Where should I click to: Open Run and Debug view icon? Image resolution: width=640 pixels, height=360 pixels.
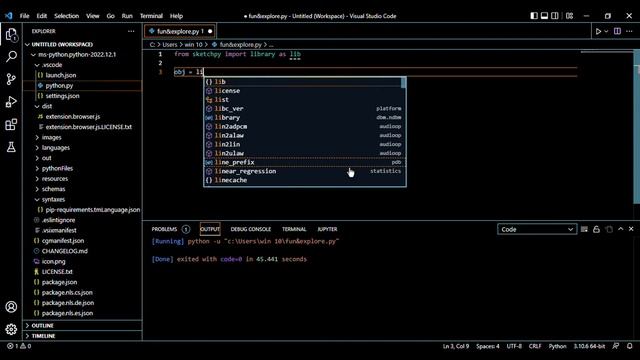pyautogui.click(x=11, y=102)
